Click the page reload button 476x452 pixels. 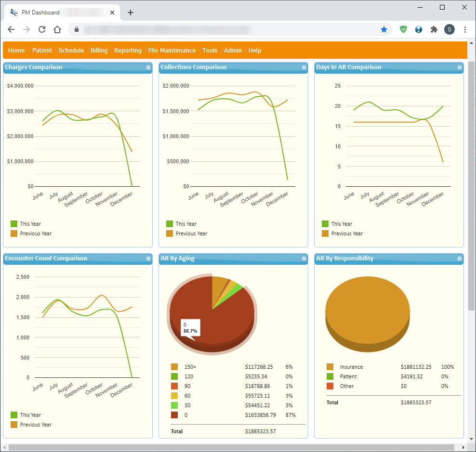point(42,29)
